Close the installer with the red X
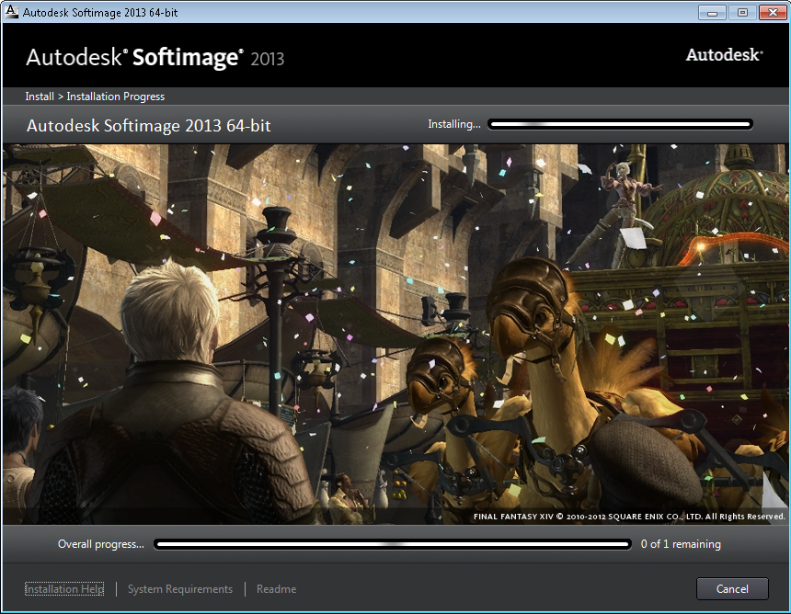The image size is (791, 614). tap(772, 11)
